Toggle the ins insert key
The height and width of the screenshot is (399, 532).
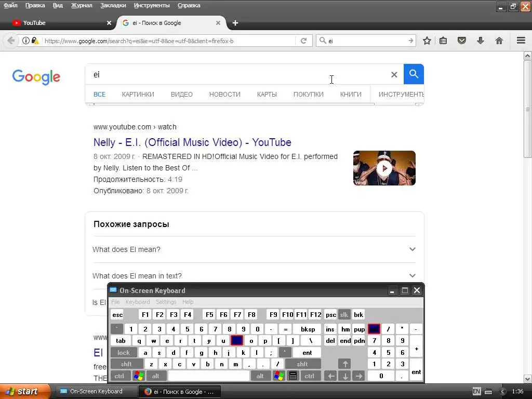point(330,329)
